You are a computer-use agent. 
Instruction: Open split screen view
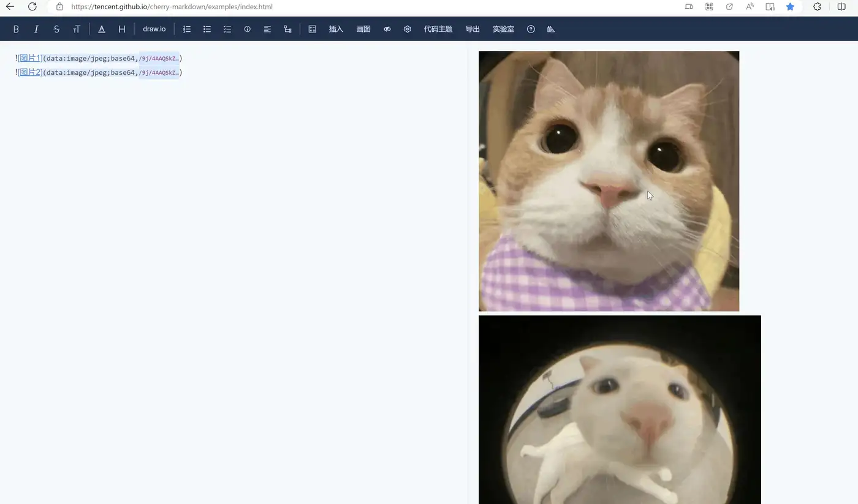coord(841,7)
